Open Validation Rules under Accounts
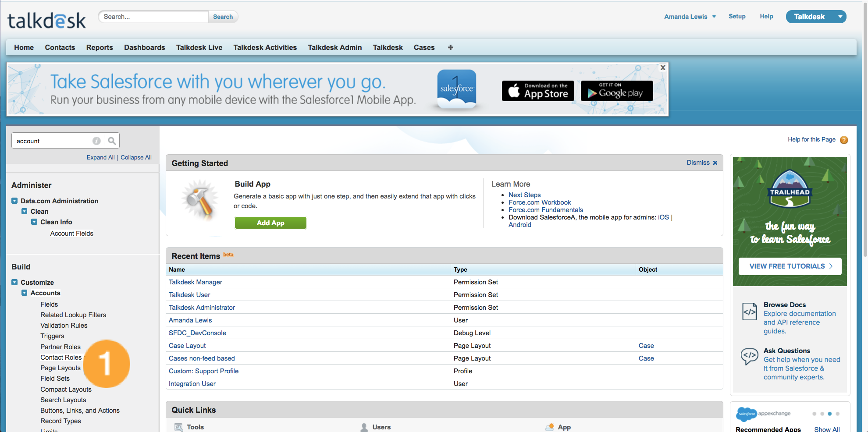The image size is (868, 432). pyautogui.click(x=64, y=325)
